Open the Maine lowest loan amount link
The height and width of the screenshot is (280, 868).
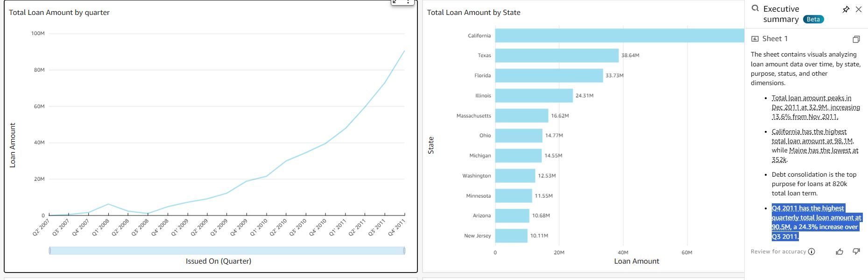815,155
